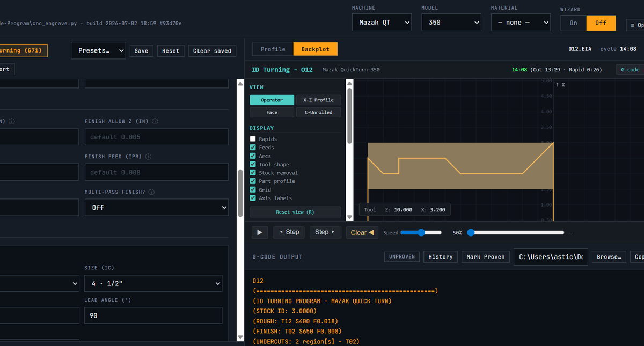
Task: Open the dropdown left of Size (IC)
Action: pyautogui.click(x=39, y=283)
